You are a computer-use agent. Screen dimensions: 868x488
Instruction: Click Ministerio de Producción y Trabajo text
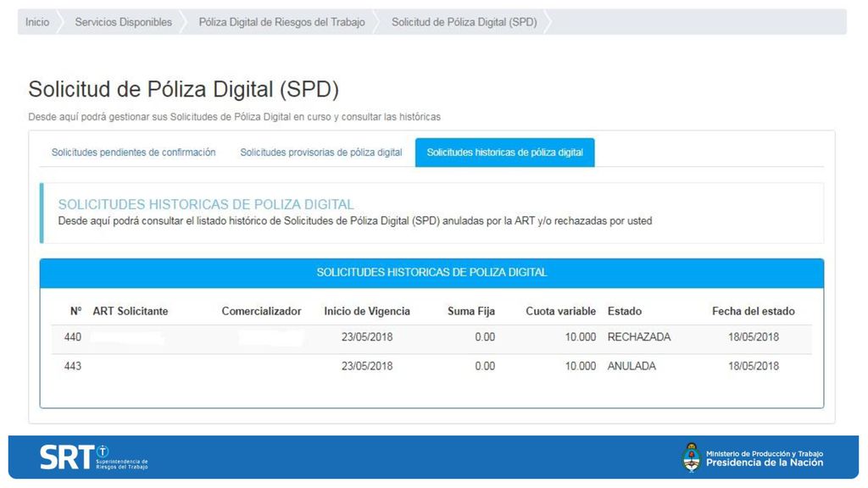pyautogui.click(x=765, y=454)
